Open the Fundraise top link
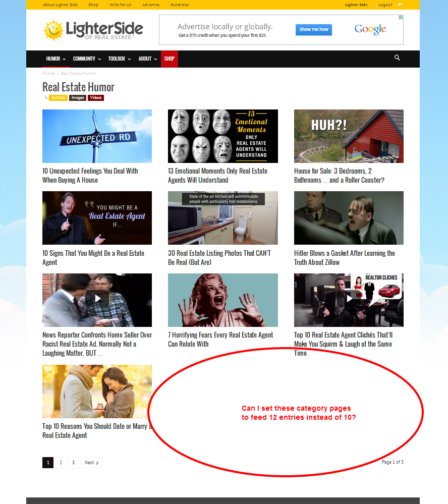Viewport: 448px width, 504px height. pyautogui.click(x=180, y=5)
